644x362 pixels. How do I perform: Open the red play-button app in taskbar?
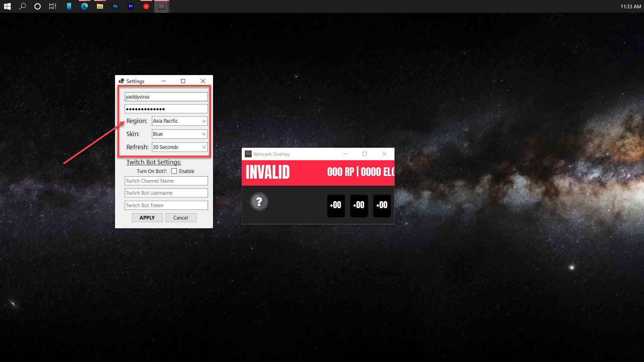(x=146, y=6)
